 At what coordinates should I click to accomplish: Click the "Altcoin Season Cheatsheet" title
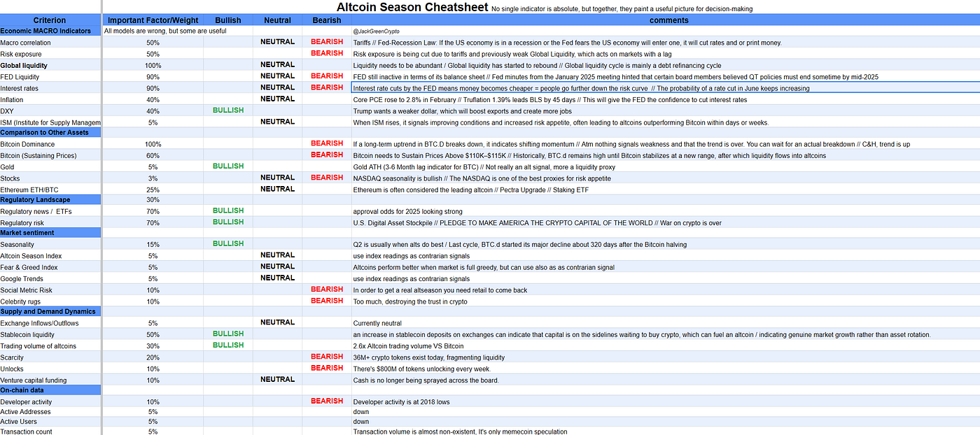click(x=412, y=8)
